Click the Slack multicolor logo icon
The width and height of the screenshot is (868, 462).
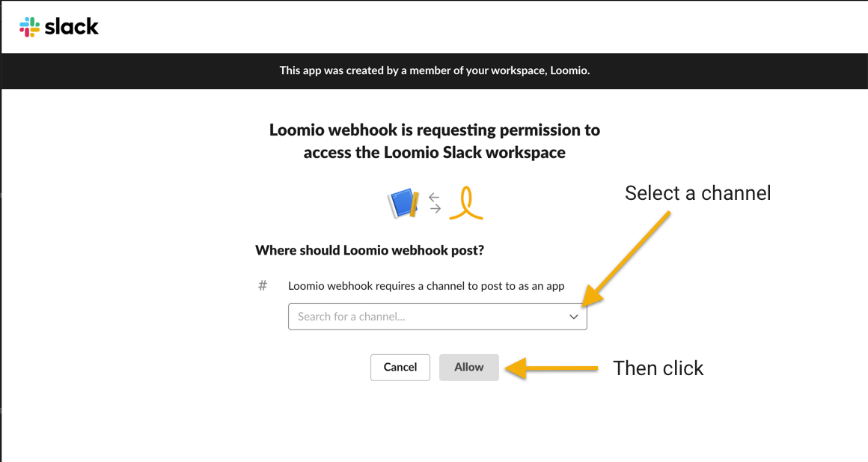click(x=29, y=27)
